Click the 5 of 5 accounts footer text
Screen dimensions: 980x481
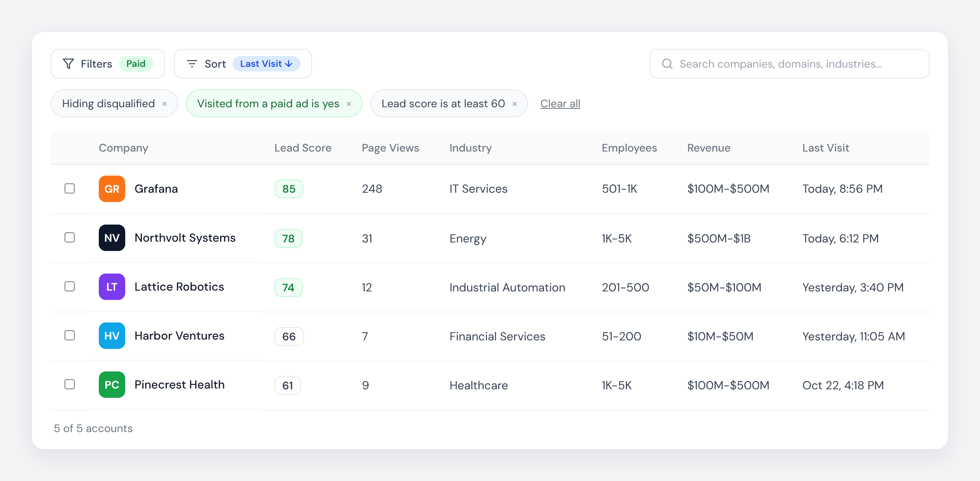pyautogui.click(x=93, y=429)
